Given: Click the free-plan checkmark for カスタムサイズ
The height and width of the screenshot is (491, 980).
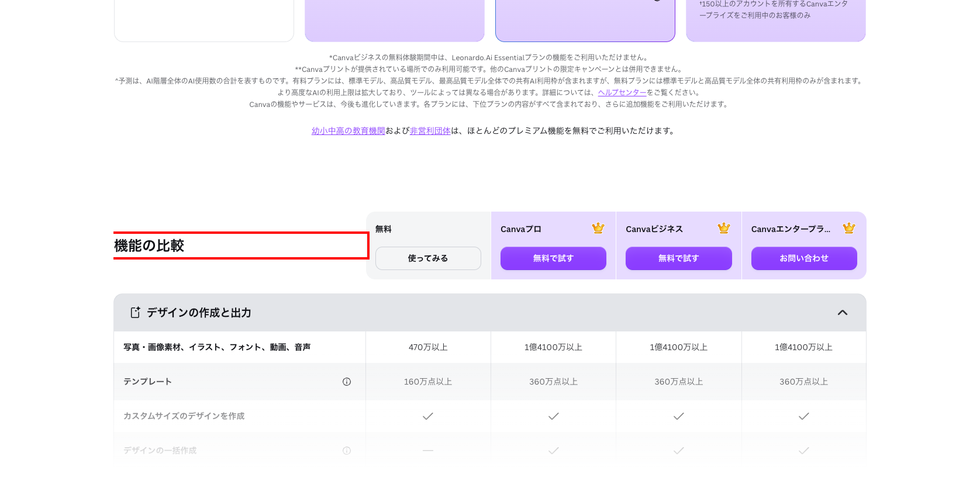Looking at the screenshot, I should 428,416.
